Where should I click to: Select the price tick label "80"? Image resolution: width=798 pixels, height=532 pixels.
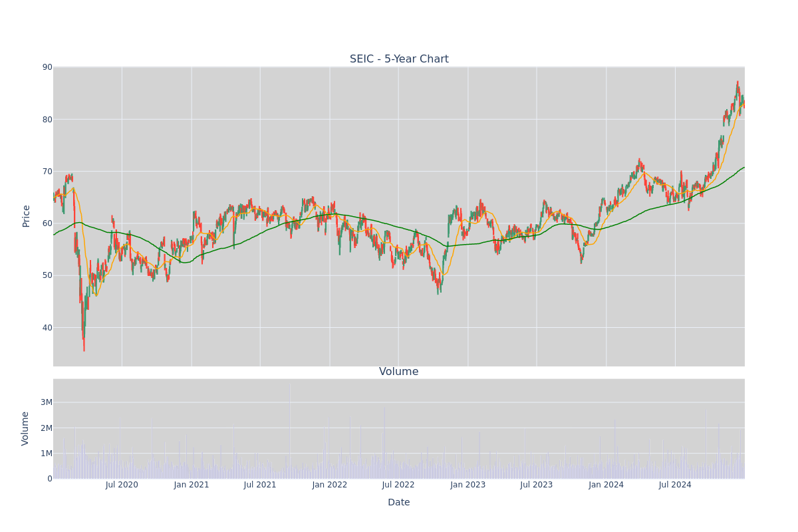pyautogui.click(x=47, y=120)
